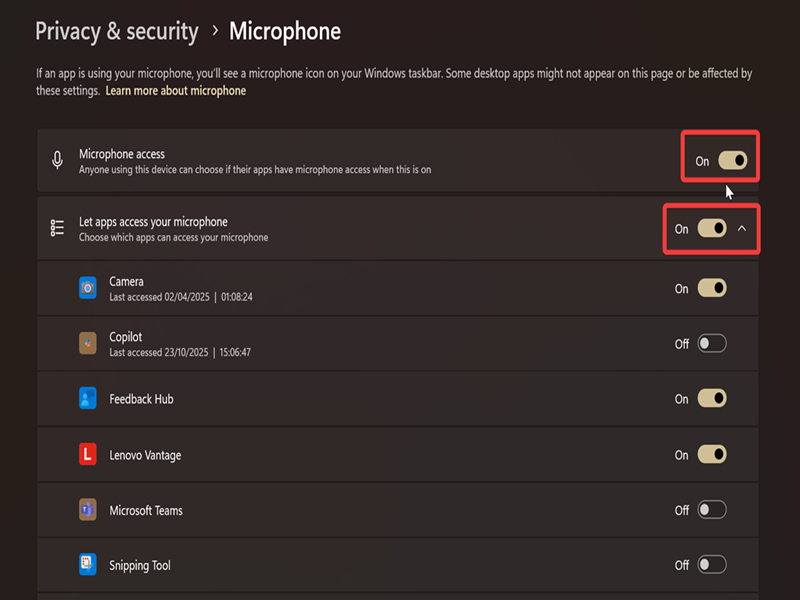Enable microphone access for Copilot
Viewport: 800px width, 600px height.
click(x=712, y=343)
